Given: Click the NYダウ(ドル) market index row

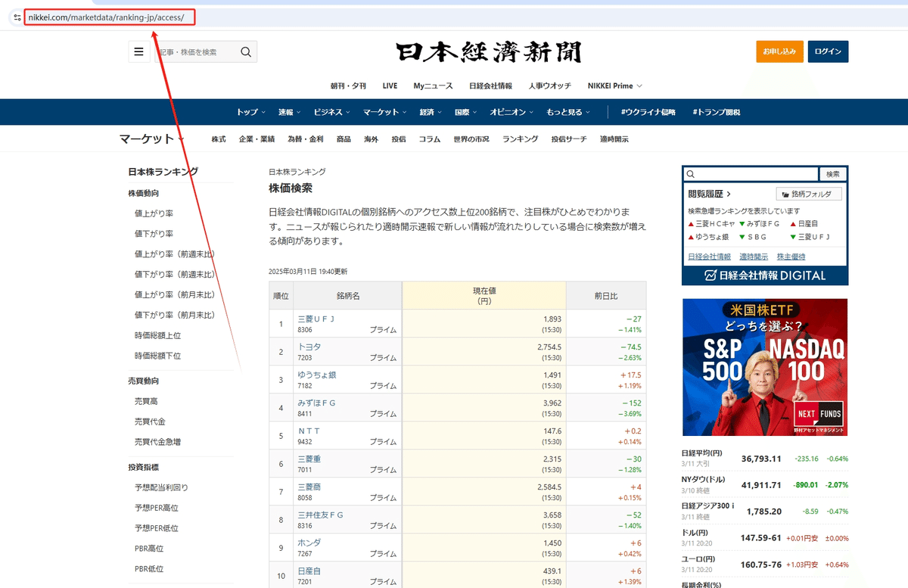Looking at the screenshot, I should 765,484.
